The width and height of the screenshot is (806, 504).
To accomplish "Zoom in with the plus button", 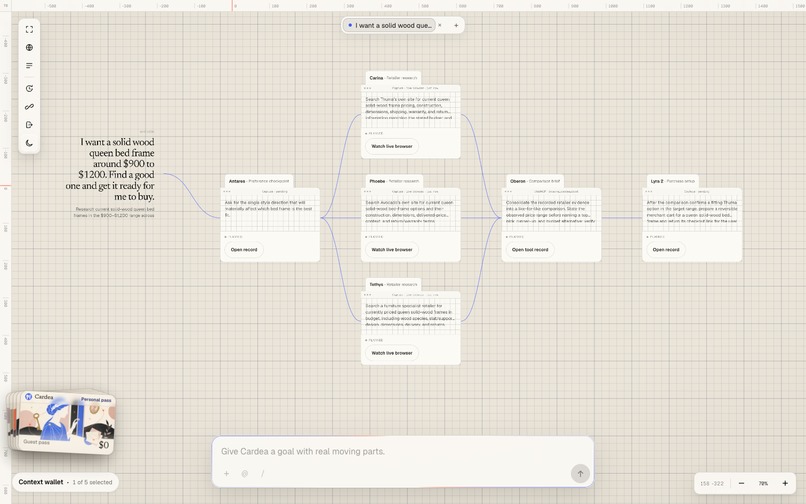I will click(785, 483).
